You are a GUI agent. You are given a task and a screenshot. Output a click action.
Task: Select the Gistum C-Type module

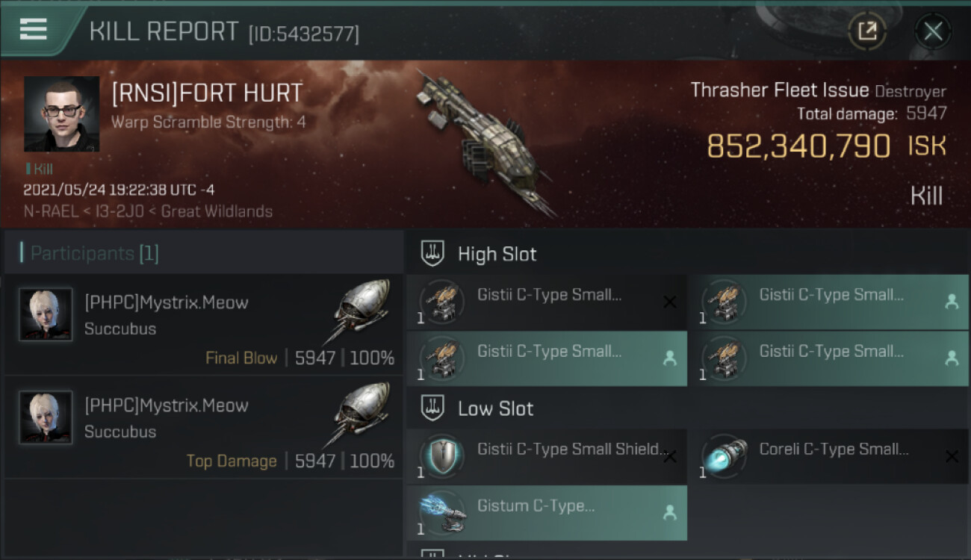547,512
